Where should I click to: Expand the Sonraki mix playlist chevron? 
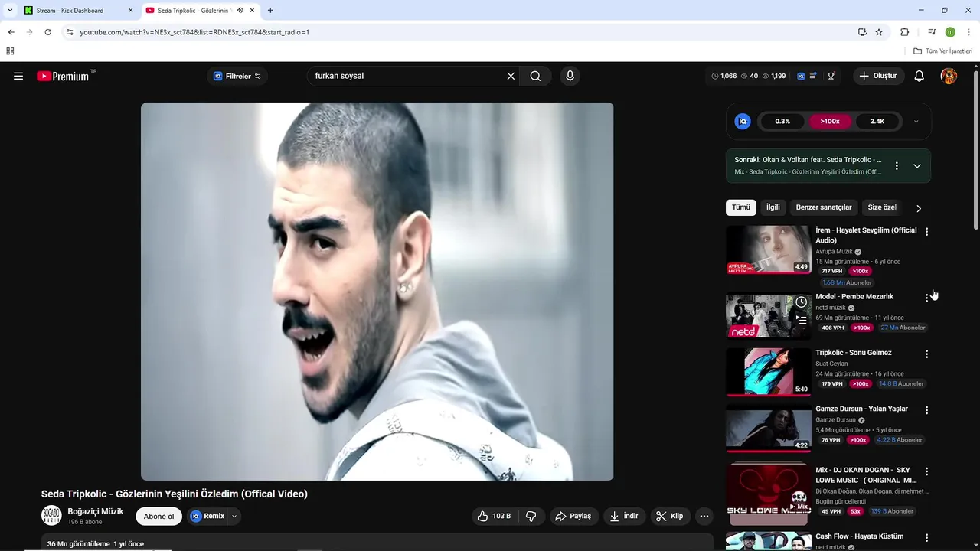point(917,165)
